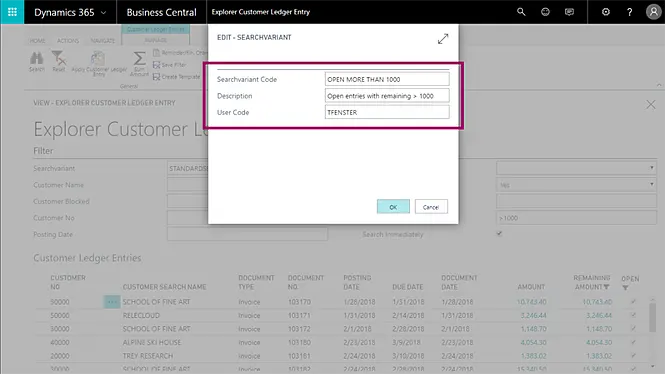Expand the dialog with the arrows icon
Viewport: 665px width, 374px height.
pyautogui.click(x=443, y=39)
